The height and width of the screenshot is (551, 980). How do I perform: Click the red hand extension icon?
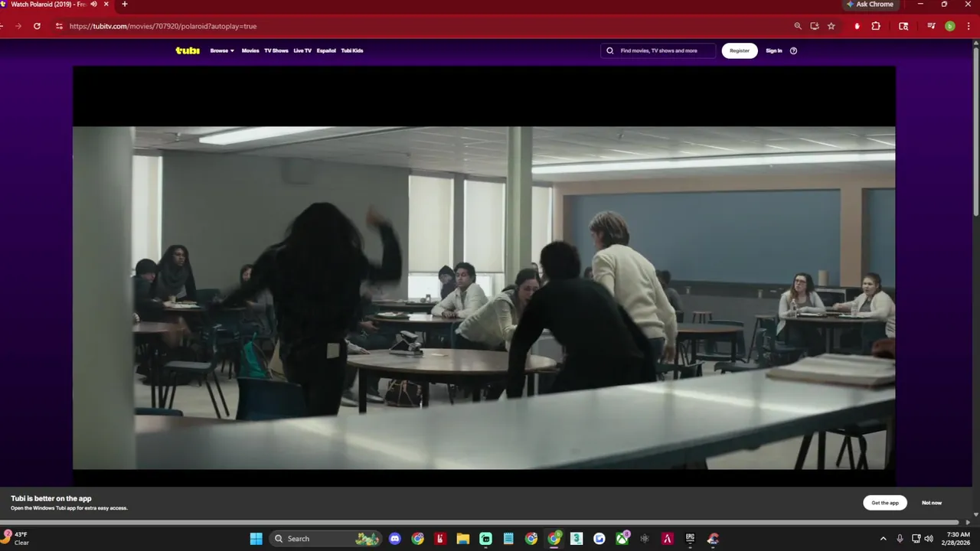tap(857, 26)
